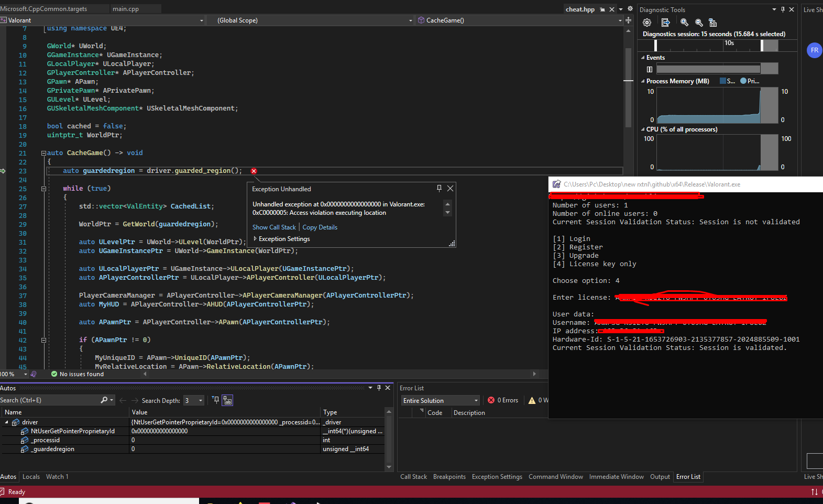Click the red exception error icon on line 23
The height and width of the screenshot is (504, 823).
pyautogui.click(x=254, y=171)
